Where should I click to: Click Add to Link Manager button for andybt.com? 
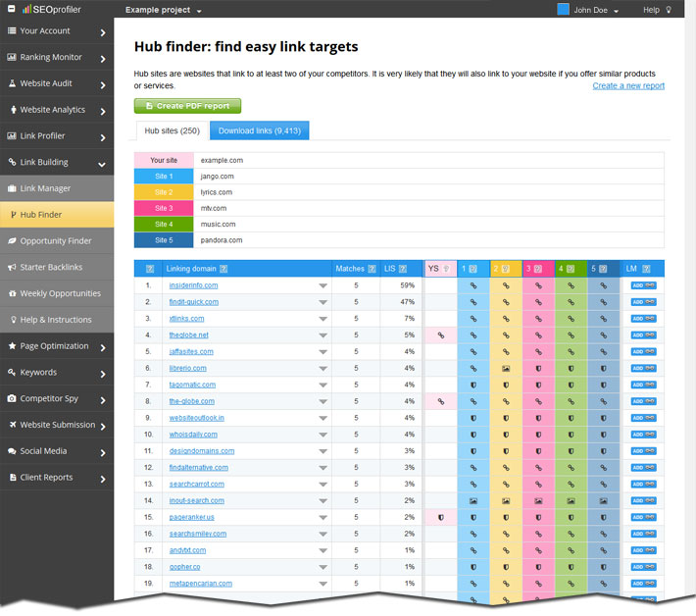click(644, 550)
